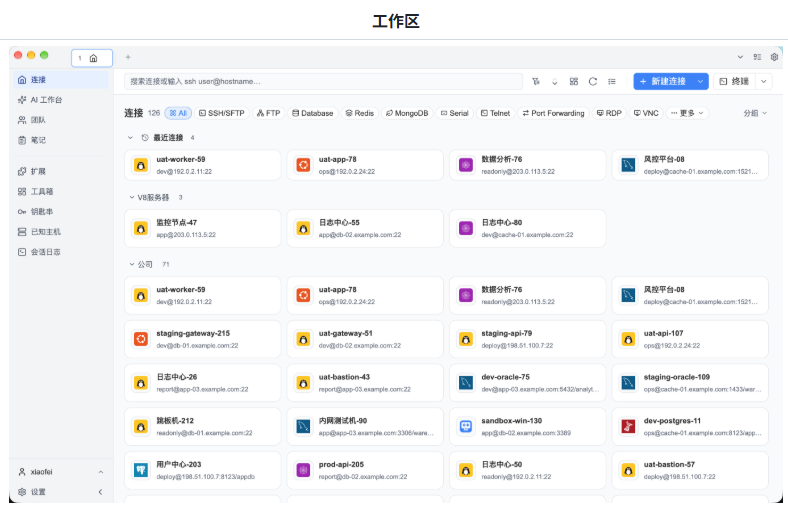Click the connection search input field
The height and width of the screenshot is (511, 788).
pyautogui.click(x=324, y=81)
